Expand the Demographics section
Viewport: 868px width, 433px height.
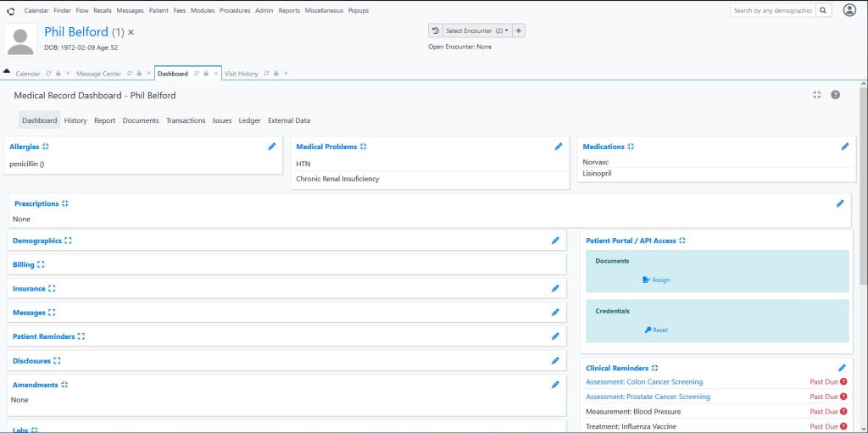[x=68, y=241]
